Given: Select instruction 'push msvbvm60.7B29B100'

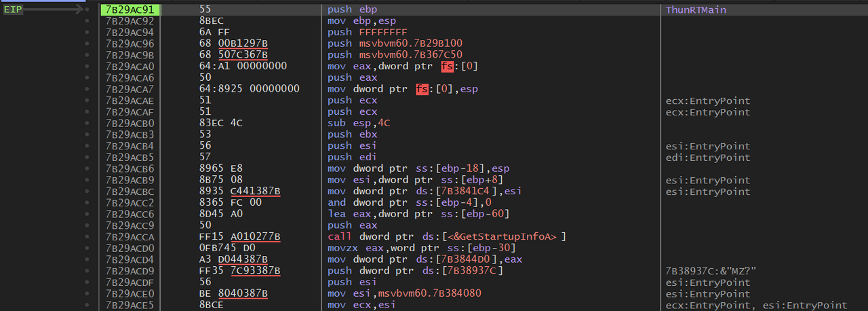Looking at the screenshot, I should (395, 43).
